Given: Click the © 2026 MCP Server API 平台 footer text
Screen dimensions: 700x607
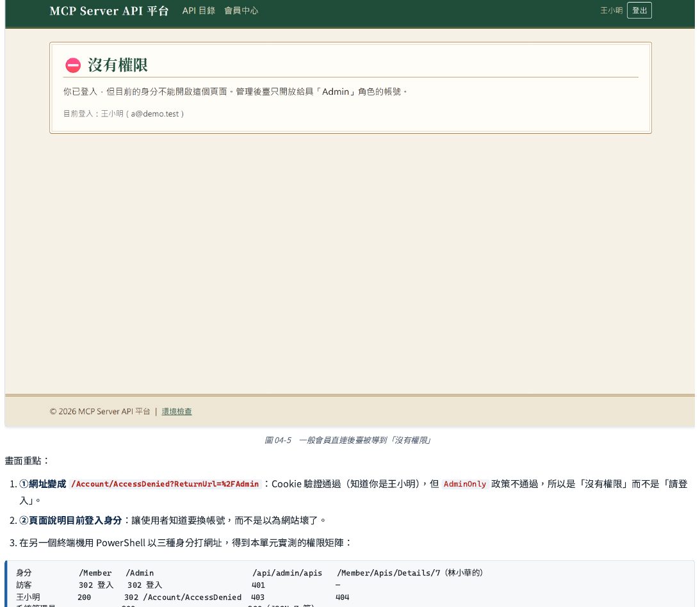Looking at the screenshot, I should click(100, 412).
